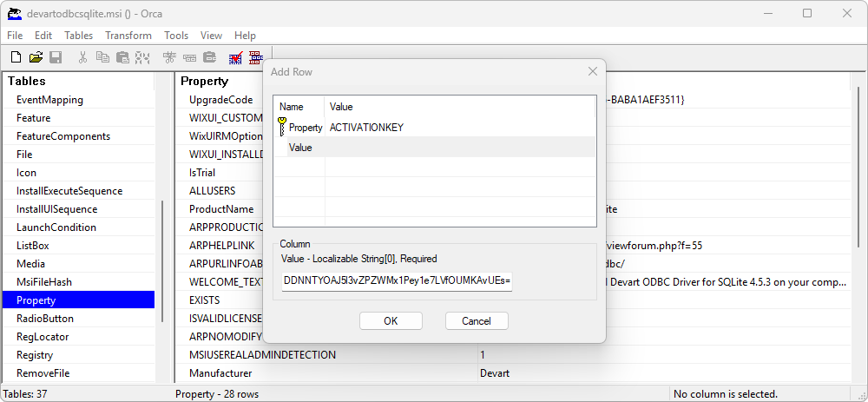Click the Orca app icon in title bar
This screenshot has height=402, width=868.
click(x=15, y=14)
